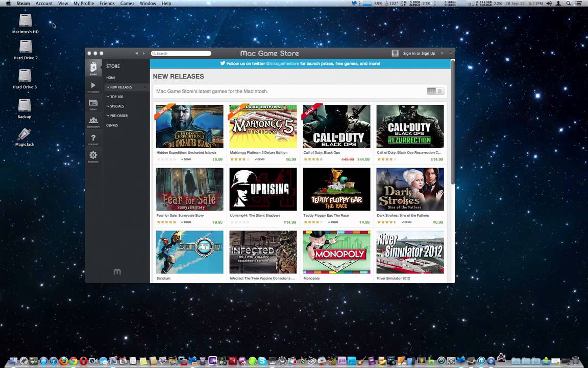588x368 pixels.
Task: Open the Steam menu in menu bar
Action: click(23, 4)
